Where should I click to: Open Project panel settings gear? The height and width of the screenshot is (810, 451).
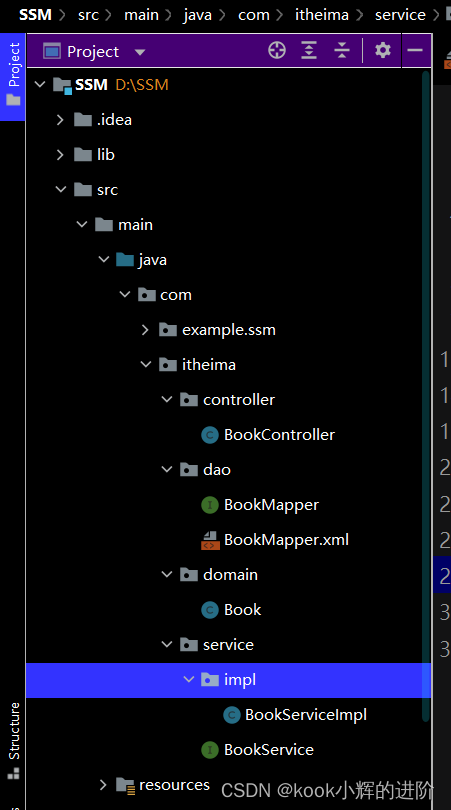(x=383, y=51)
